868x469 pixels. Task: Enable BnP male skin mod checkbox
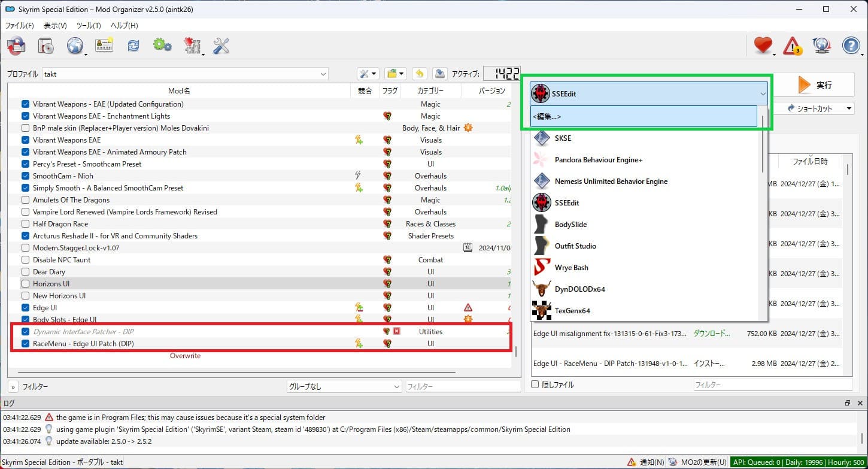25,128
